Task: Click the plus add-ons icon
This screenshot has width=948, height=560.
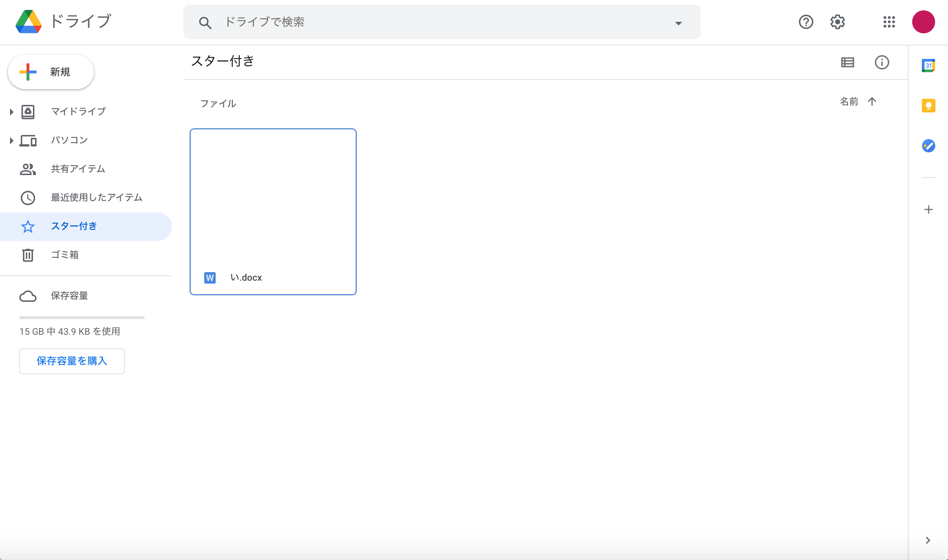Action: (x=928, y=209)
